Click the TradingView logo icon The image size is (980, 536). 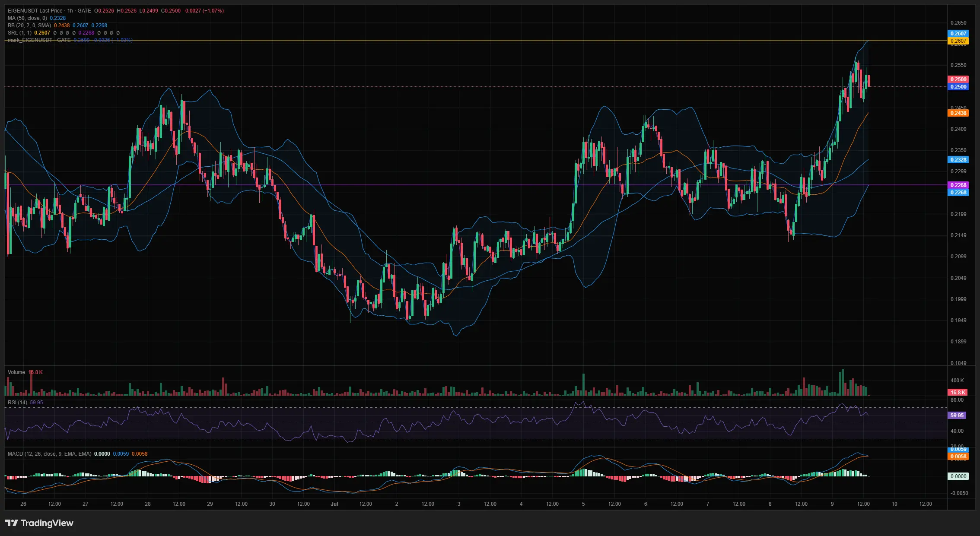point(12,523)
